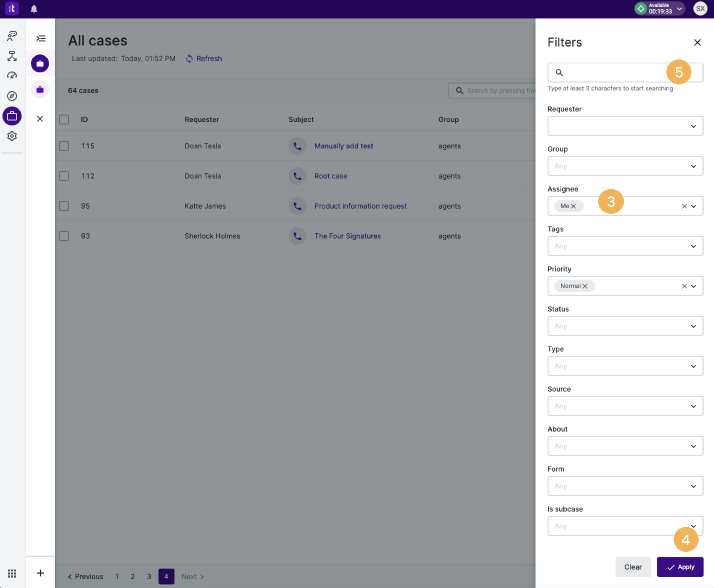This screenshot has height=588, width=714.
Task: Select current page 4
Action: click(166, 576)
